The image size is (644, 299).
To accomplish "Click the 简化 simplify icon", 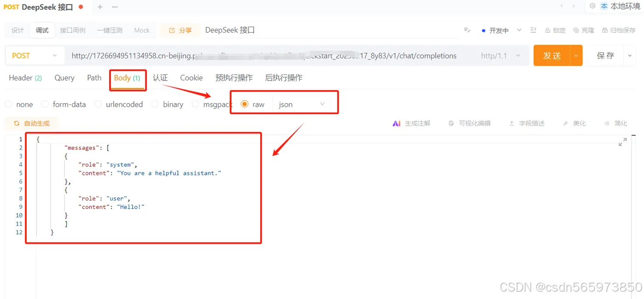I will (x=606, y=123).
